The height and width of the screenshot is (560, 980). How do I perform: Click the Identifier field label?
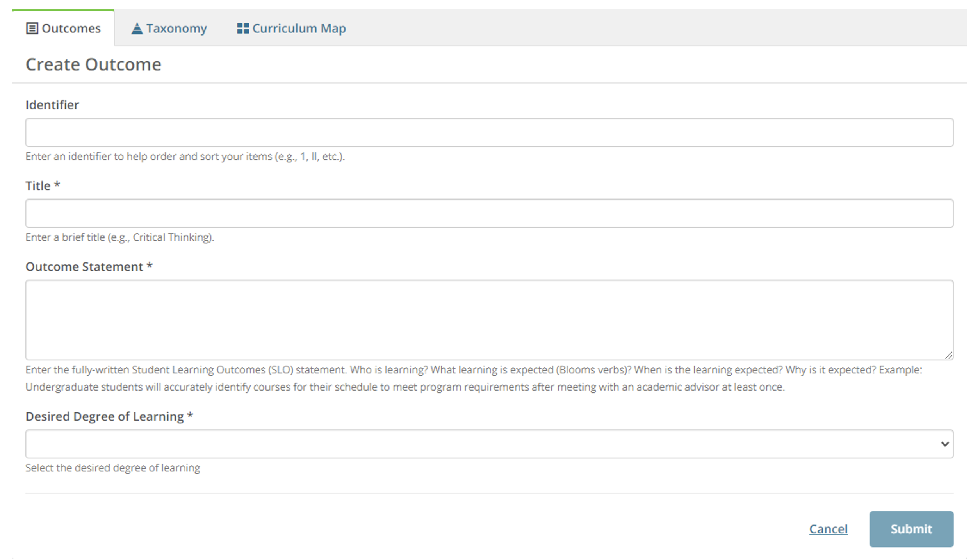click(52, 105)
